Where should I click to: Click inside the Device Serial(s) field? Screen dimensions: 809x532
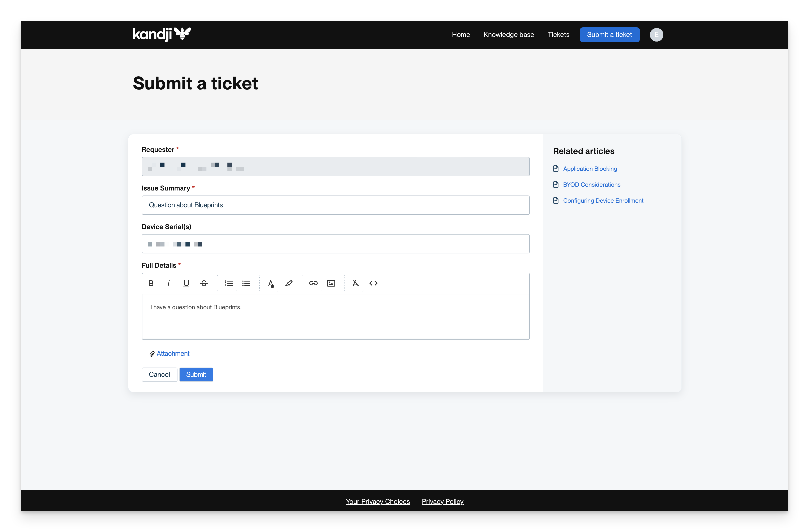coord(335,244)
